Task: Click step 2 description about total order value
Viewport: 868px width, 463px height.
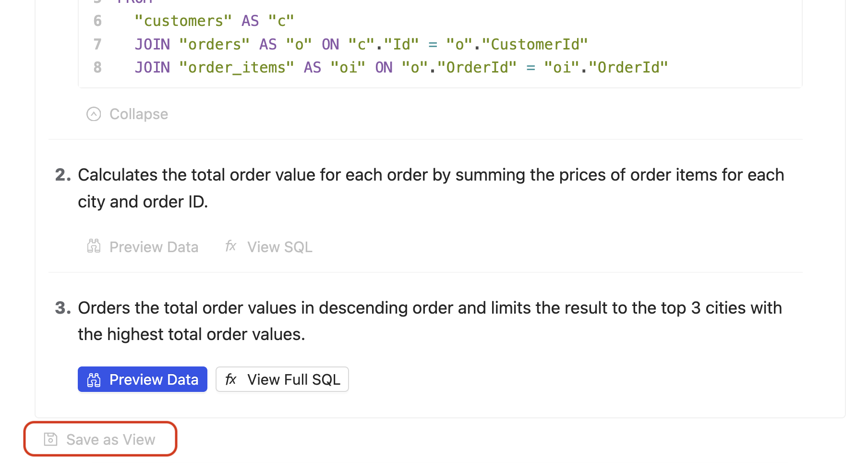Action: (431, 188)
